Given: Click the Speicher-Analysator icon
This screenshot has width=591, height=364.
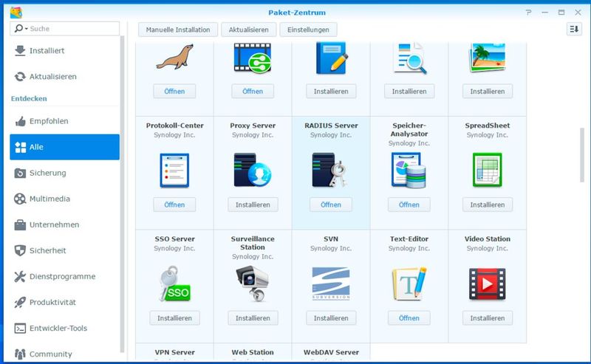Looking at the screenshot, I should pos(409,170).
